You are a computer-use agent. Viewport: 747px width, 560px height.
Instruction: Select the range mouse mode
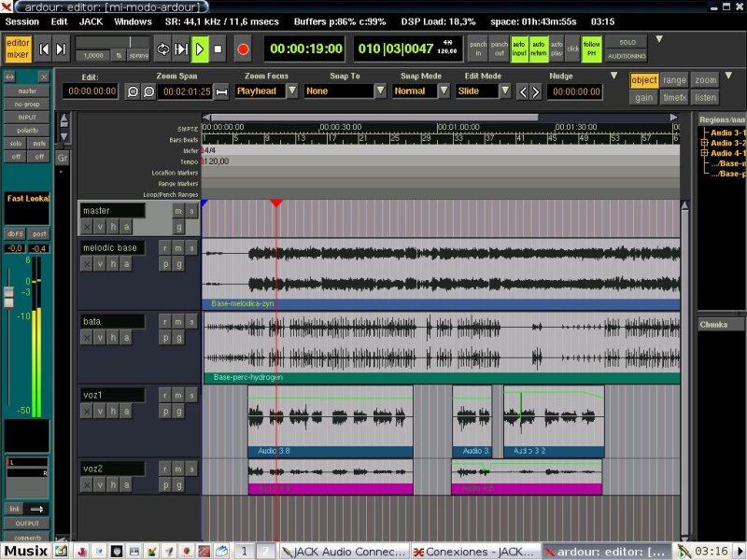pos(674,80)
